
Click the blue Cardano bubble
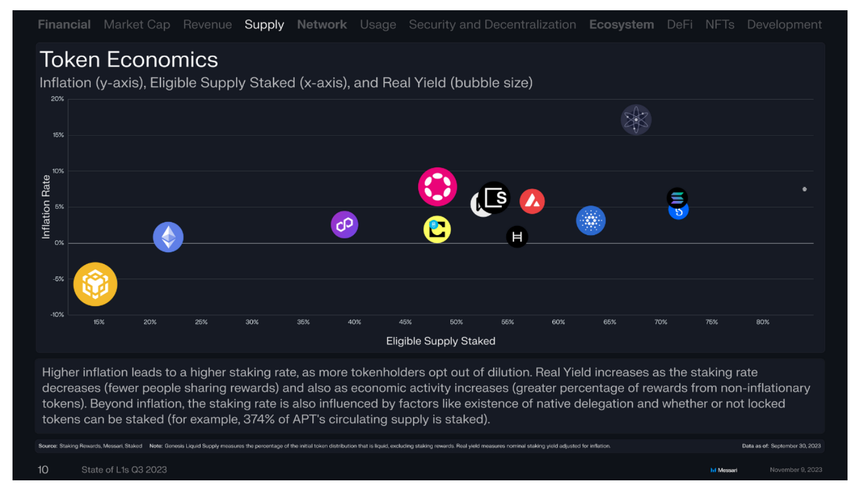tap(591, 220)
